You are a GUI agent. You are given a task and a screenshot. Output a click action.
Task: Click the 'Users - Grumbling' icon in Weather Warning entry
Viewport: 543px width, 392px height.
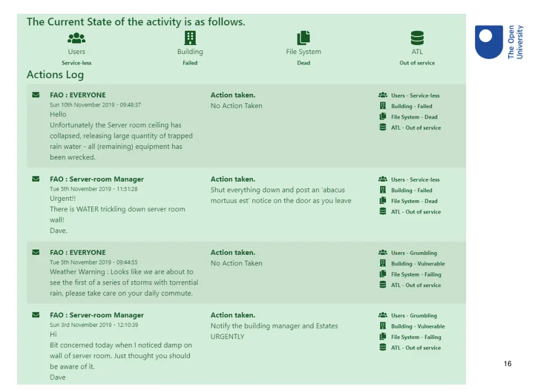click(x=383, y=253)
